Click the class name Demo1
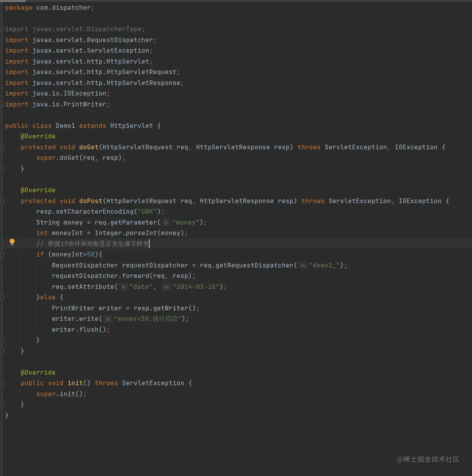This screenshot has width=472, height=476. (65, 126)
